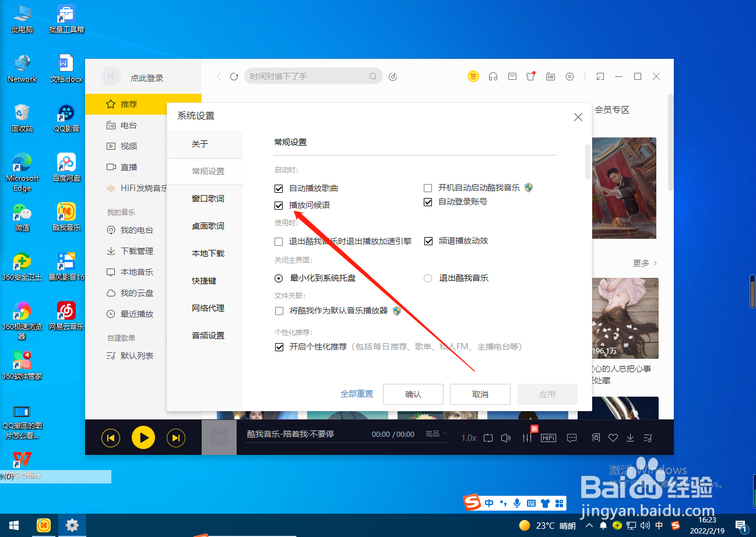Close the 系统设置 dialog

[x=578, y=117]
